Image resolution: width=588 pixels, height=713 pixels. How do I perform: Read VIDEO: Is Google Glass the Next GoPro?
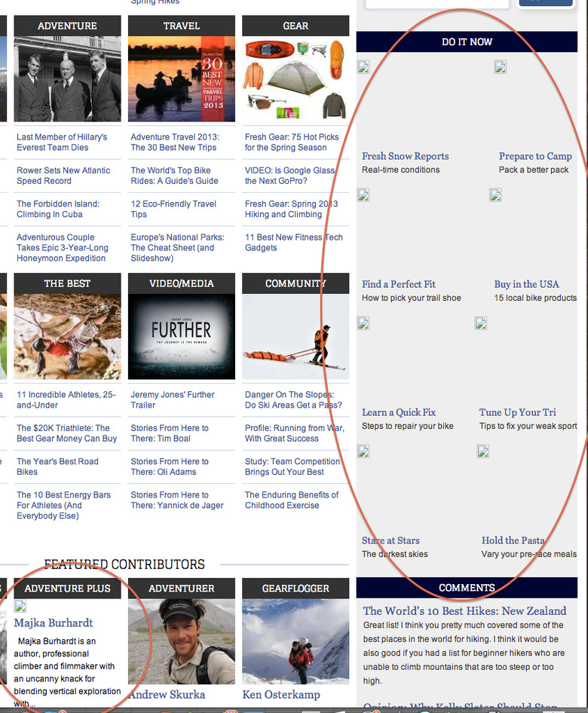[291, 176]
